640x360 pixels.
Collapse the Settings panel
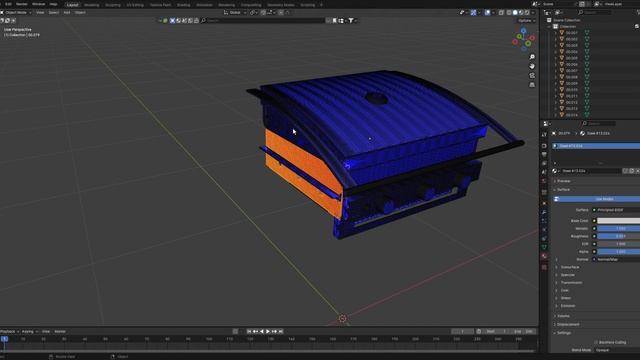click(x=564, y=333)
